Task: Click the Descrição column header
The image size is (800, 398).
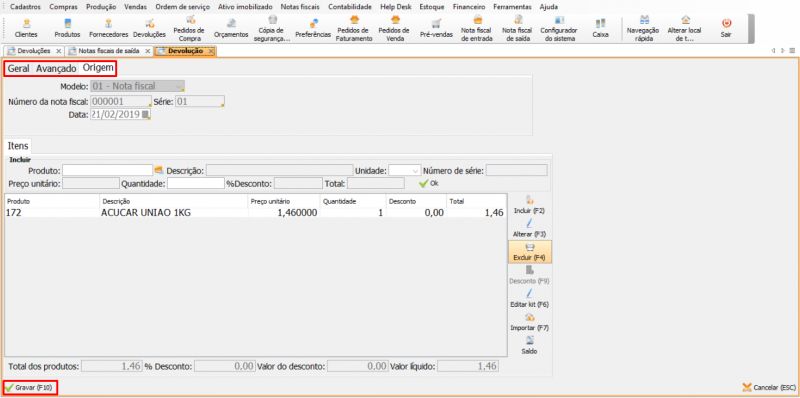Action: click(173, 201)
